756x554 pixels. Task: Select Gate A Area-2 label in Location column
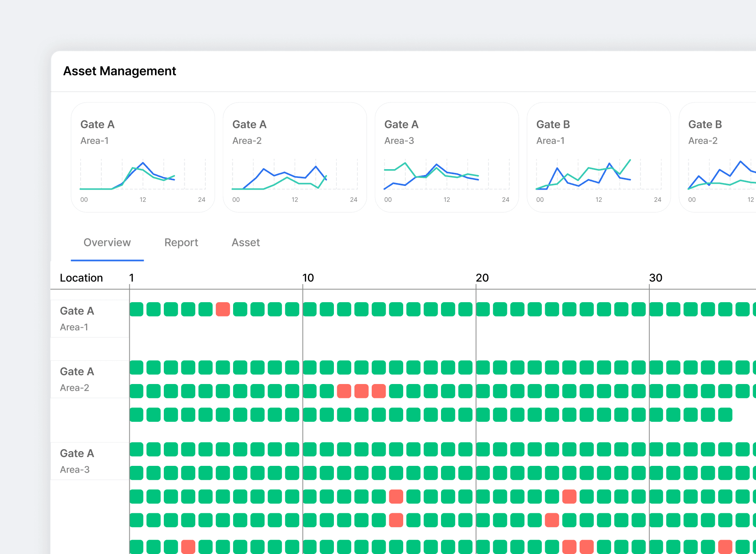(x=77, y=379)
